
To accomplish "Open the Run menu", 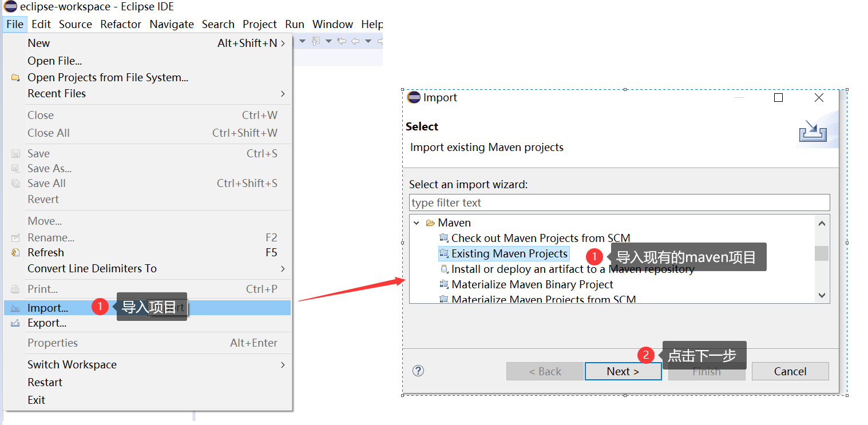I will [x=295, y=24].
